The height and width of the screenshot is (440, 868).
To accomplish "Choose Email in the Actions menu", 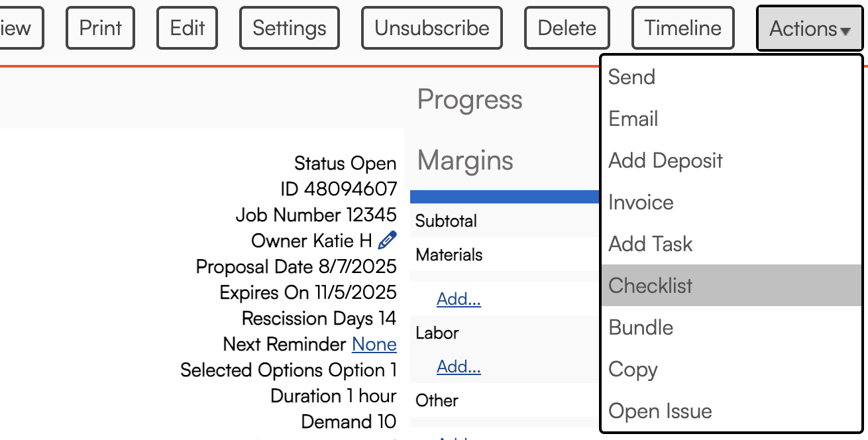I will [x=633, y=119].
